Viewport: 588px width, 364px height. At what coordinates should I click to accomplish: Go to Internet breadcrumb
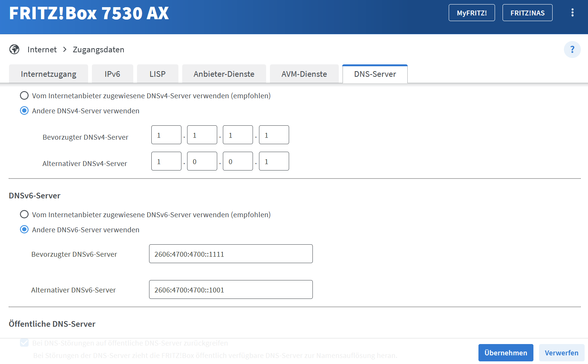(x=42, y=50)
